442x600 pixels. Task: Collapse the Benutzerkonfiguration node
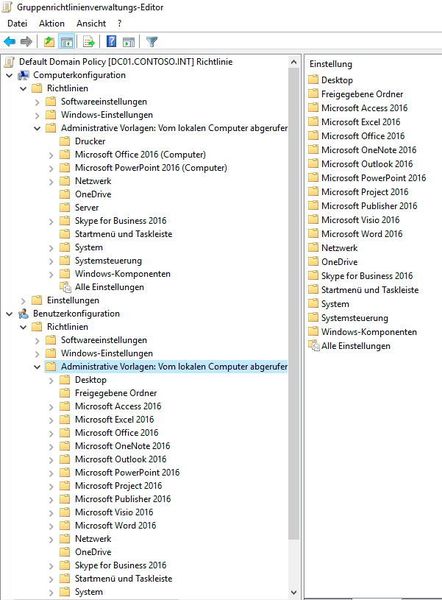point(9,314)
